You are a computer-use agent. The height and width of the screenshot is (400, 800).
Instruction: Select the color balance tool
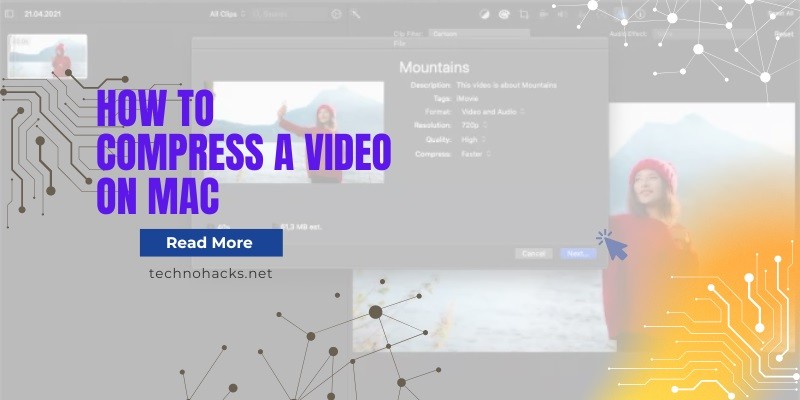pyautogui.click(x=484, y=14)
